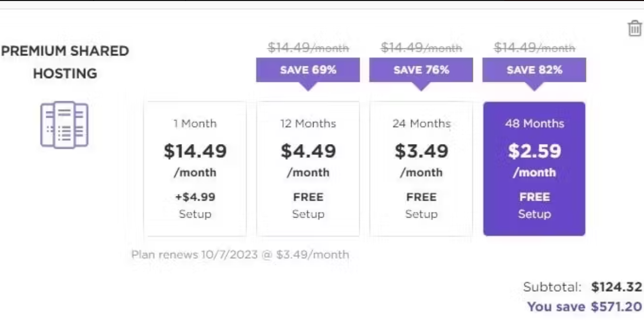Select the 12 Months plan card
This screenshot has width=644, height=322.
pos(308,169)
